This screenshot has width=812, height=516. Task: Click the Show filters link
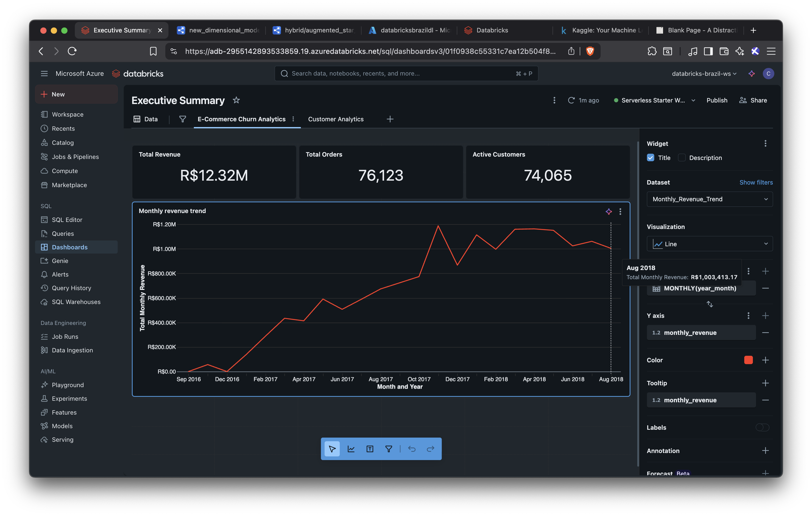point(756,182)
